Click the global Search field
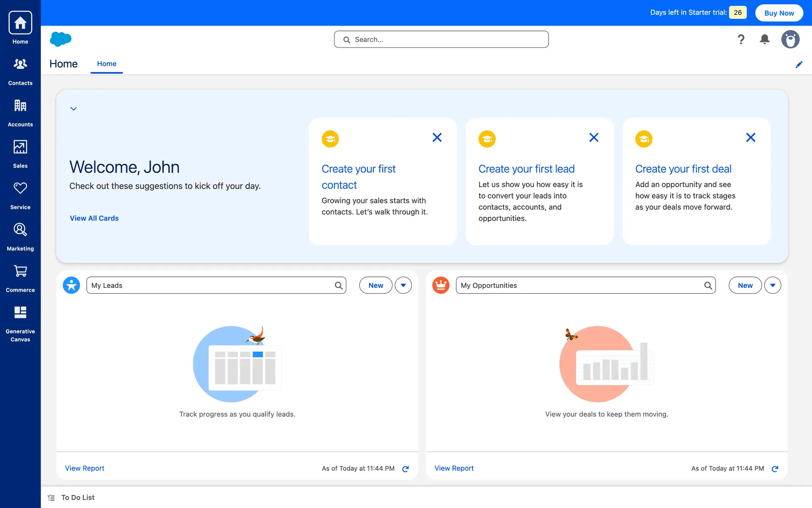The width and height of the screenshot is (812, 508). [x=441, y=39]
